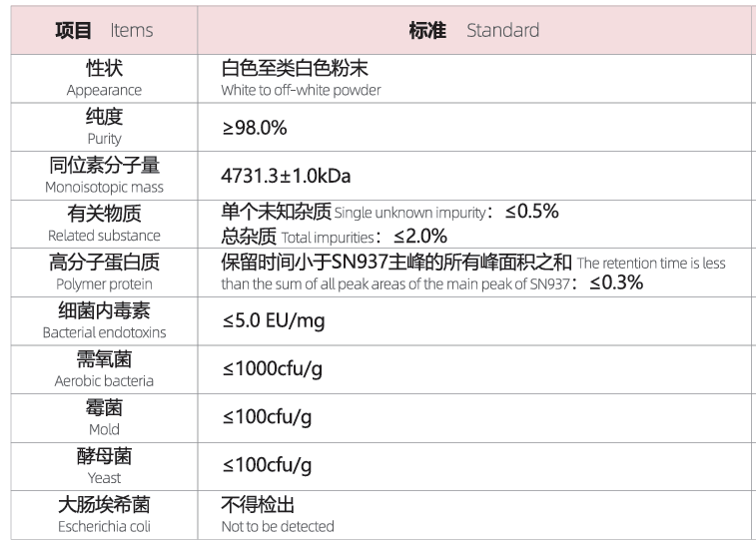This screenshot has height=546, width=756.
Task: Click the 4731.3±1.0kDa mass value
Action: (x=286, y=177)
